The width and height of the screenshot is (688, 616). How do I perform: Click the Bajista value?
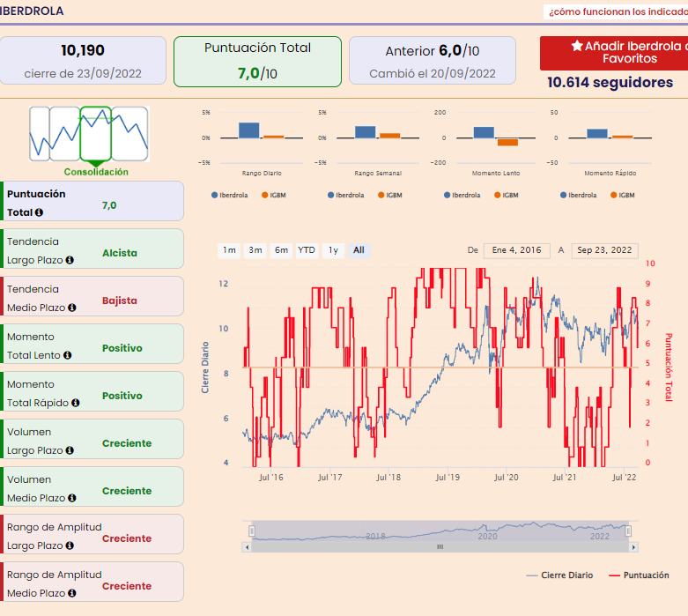[x=120, y=301]
